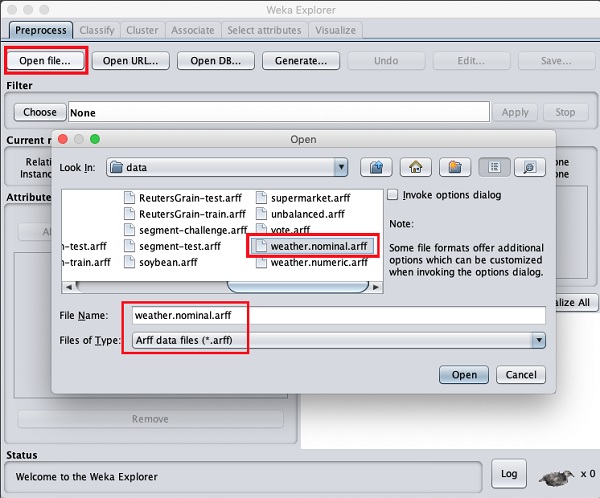Click the file list scroll right arrow
This screenshot has height=498, width=600.
(x=376, y=287)
